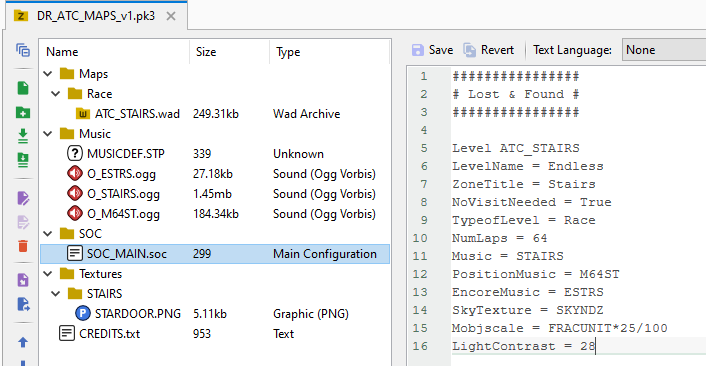Image resolution: width=706 pixels, height=366 pixels.
Task: Click the SkyTexture = SKYNDZ line
Action: coord(528,310)
